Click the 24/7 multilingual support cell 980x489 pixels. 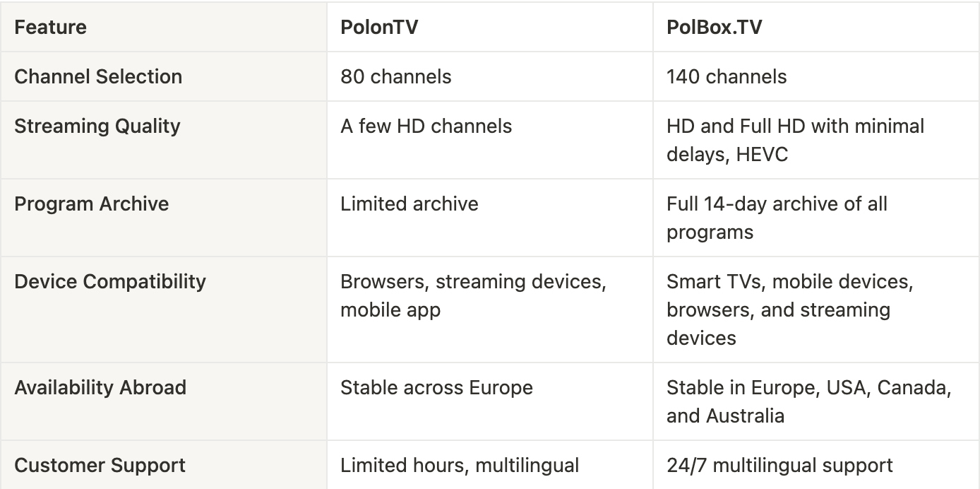[x=816, y=465]
